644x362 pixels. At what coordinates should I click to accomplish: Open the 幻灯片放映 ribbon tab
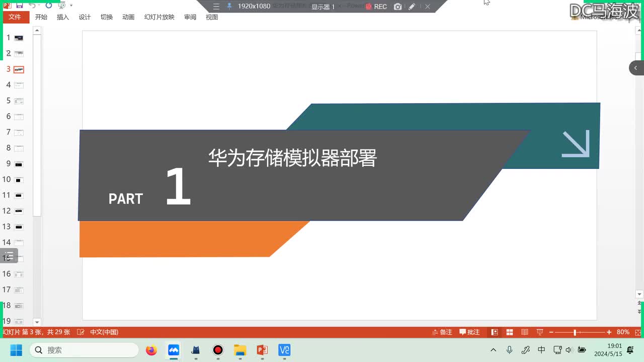point(159,17)
